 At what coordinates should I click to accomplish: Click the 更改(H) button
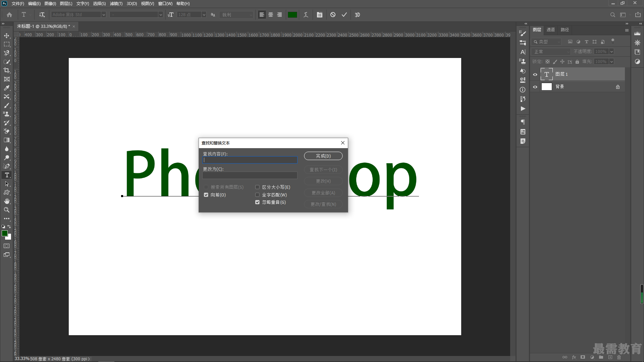323,181
